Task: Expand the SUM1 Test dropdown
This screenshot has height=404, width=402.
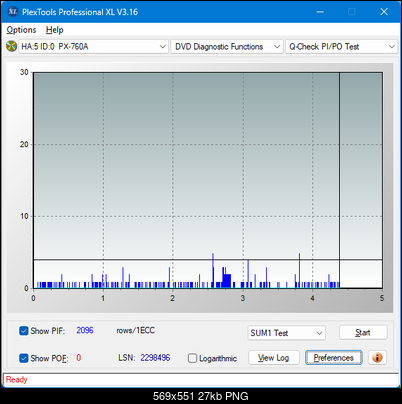Action: (286, 333)
